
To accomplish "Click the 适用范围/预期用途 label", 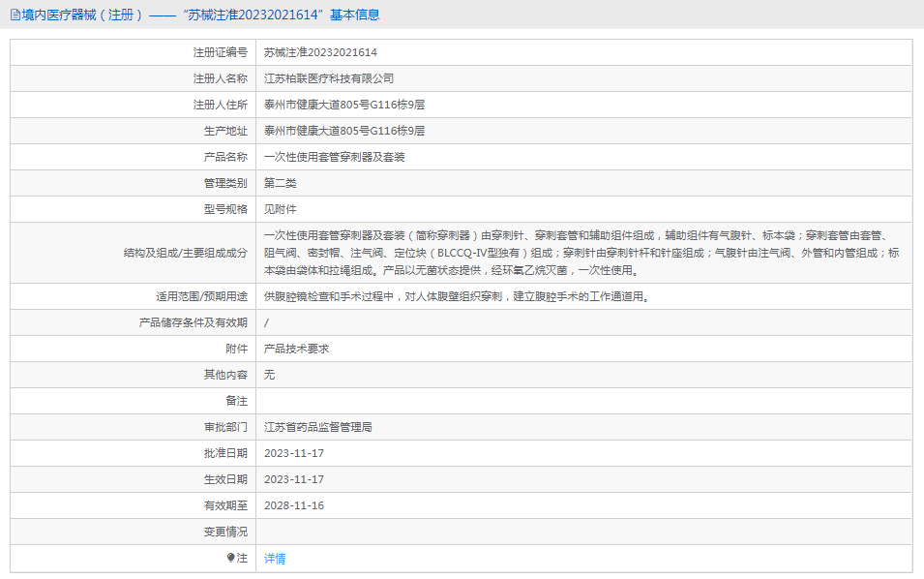I will (201, 296).
